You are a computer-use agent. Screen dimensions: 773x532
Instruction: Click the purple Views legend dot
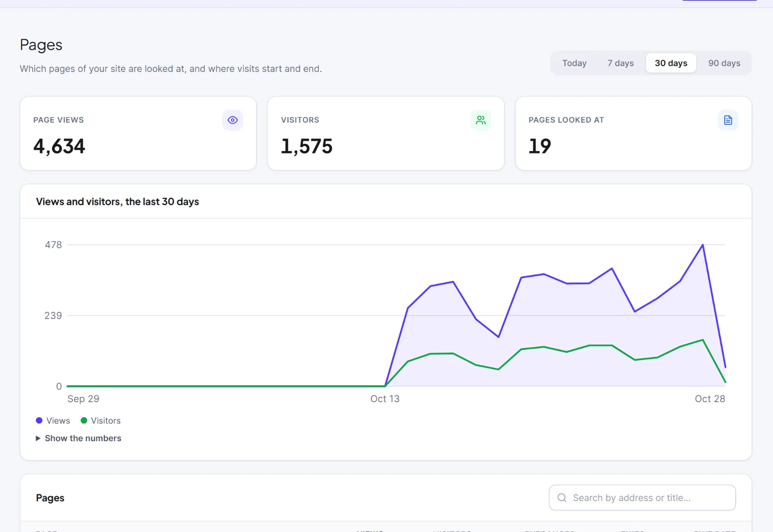coord(39,420)
